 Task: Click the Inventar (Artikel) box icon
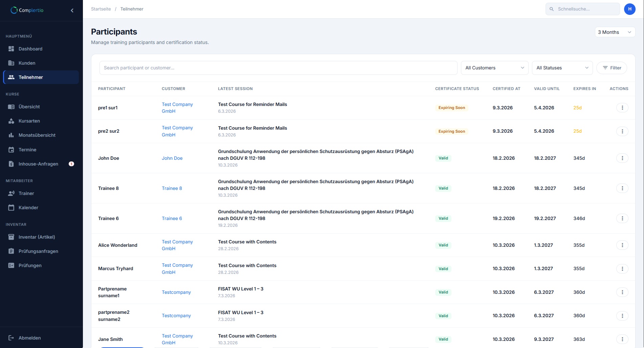click(11, 237)
